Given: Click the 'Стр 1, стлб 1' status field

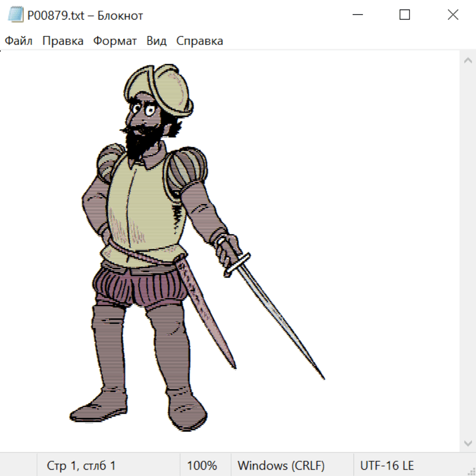Looking at the screenshot, I should (x=81, y=465).
